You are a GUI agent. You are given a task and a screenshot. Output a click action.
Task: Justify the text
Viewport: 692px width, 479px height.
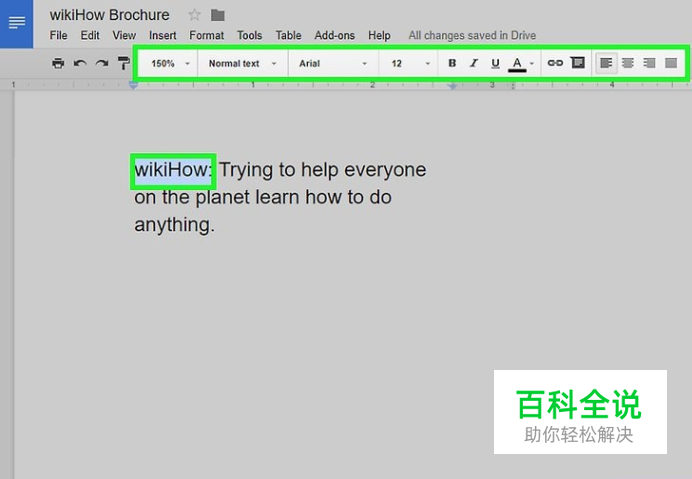coord(671,63)
